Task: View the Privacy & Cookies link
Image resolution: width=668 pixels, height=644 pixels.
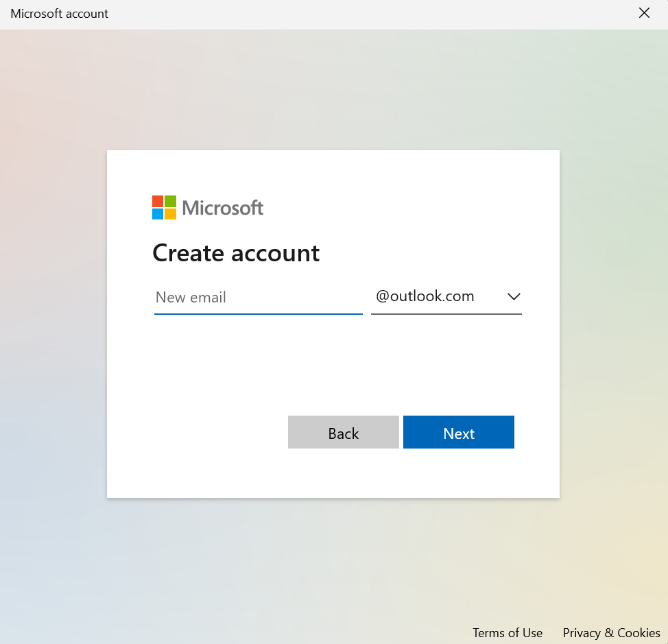Action: coord(611,632)
